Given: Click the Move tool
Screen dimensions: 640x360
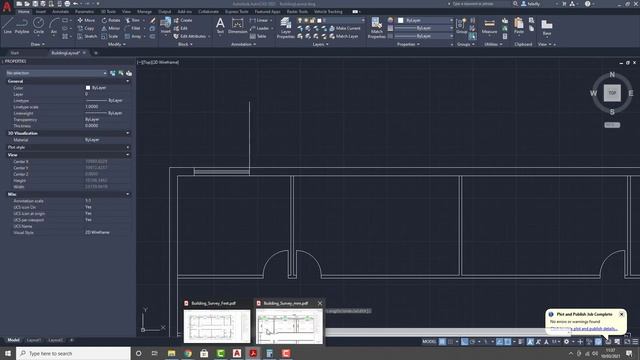Looking at the screenshot, I should tap(86, 20).
